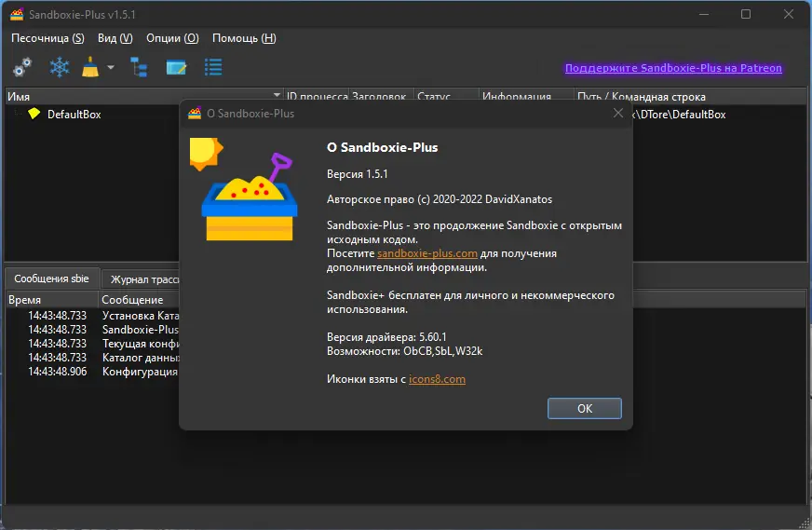Click the Patreon support link
The width and height of the screenshot is (812, 530).
(x=673, y=68)
